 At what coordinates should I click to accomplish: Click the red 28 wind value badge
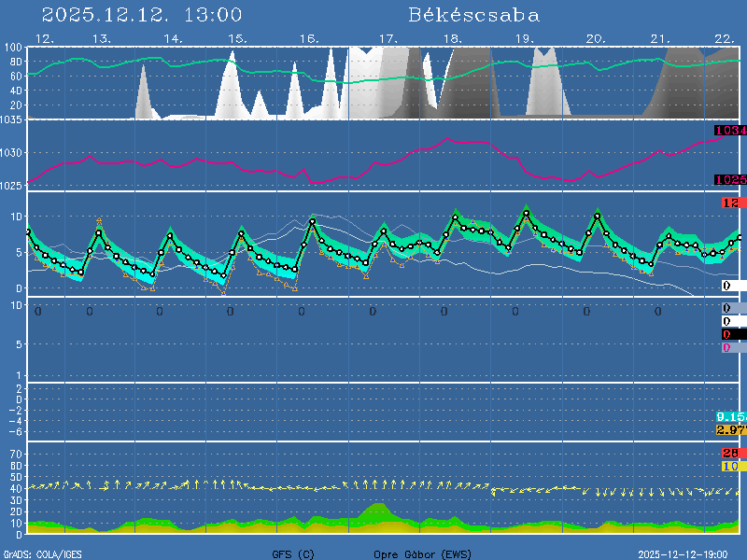(x=732, y=453)
